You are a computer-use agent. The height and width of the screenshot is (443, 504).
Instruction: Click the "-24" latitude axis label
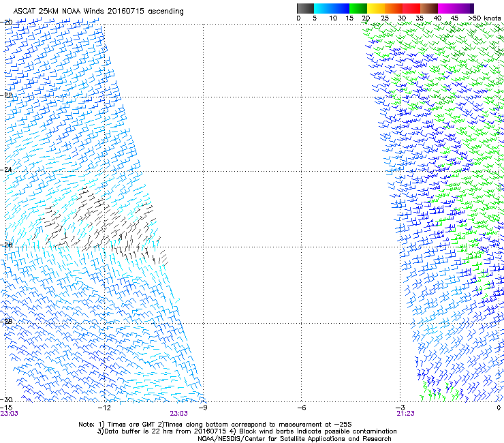pyautogui.click(x=6, y=170)
